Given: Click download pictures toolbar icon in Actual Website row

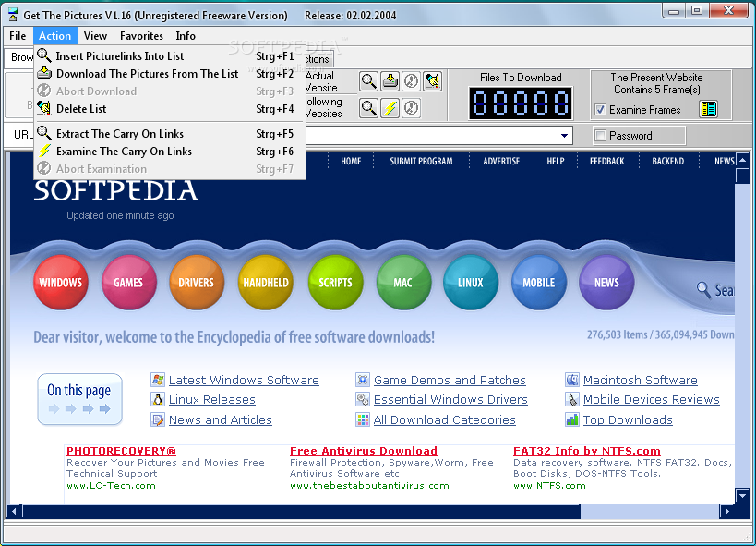Looking at the screenshot, I should pos(390,81).
